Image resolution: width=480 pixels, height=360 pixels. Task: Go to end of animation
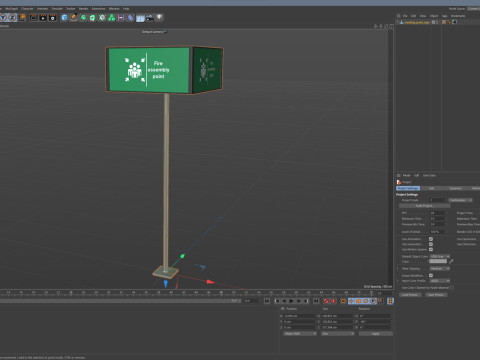click(316, 301)
